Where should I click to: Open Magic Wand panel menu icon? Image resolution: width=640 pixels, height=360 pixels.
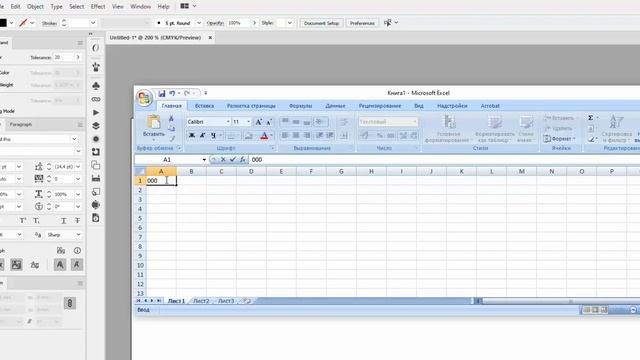[80, 43]
